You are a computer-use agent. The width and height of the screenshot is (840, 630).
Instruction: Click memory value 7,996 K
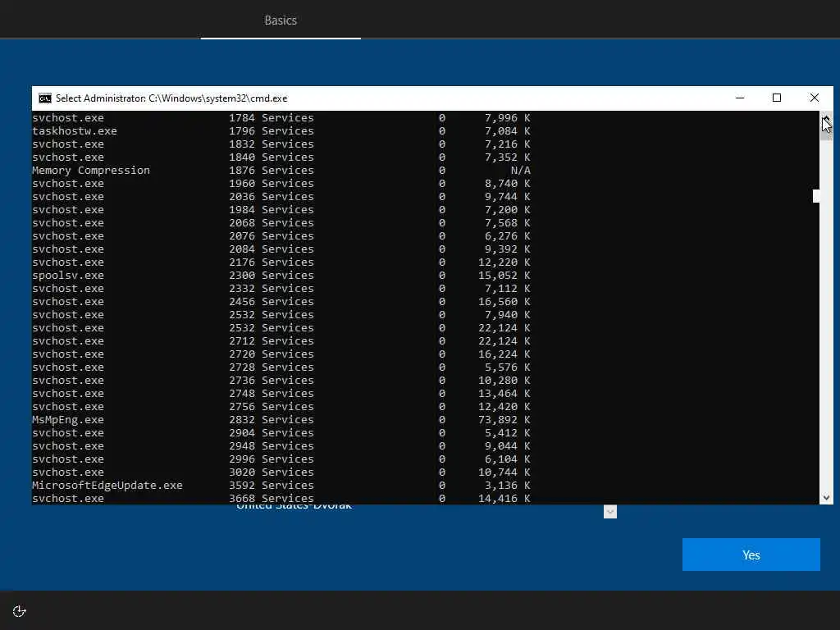pyautogui.click(x=507, y=118)
